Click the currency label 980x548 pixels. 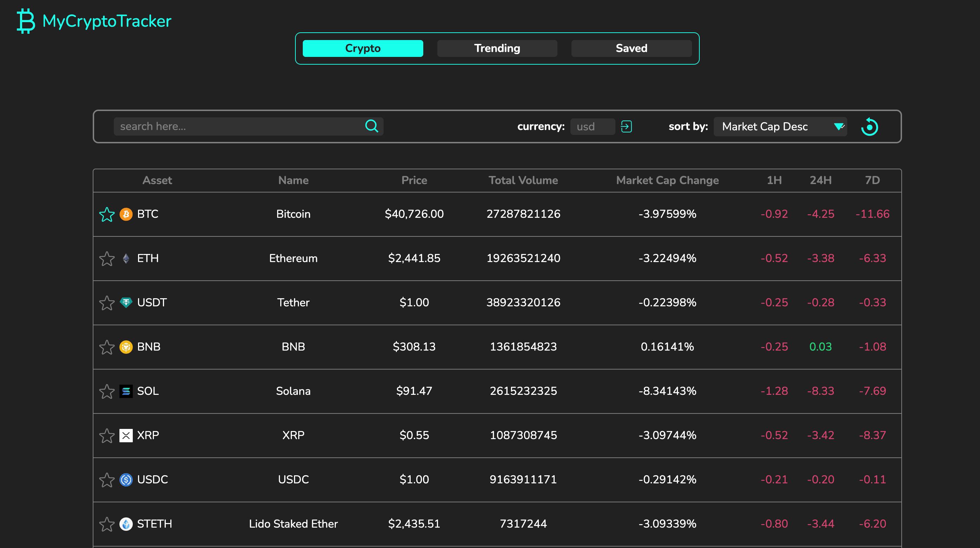tap(541, 126)
